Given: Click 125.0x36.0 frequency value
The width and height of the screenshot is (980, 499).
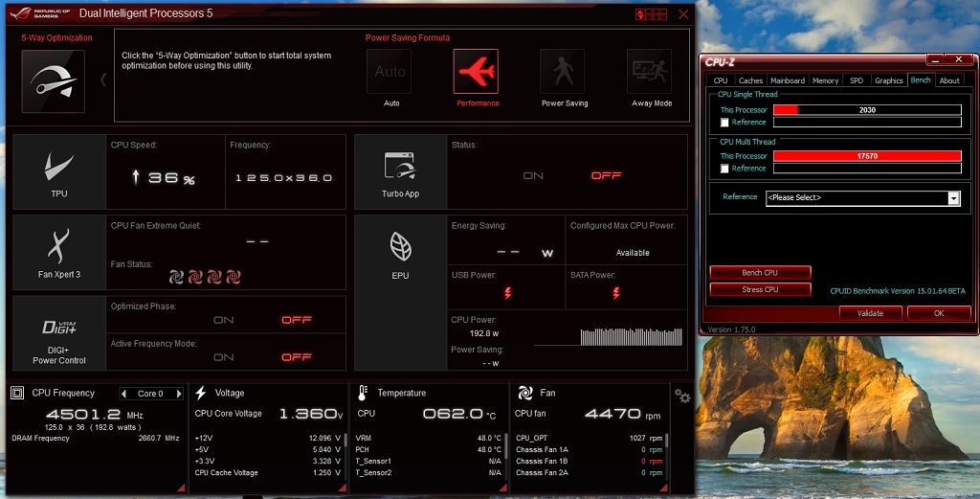Looking at the screenshot, I should tap(283, 178).
